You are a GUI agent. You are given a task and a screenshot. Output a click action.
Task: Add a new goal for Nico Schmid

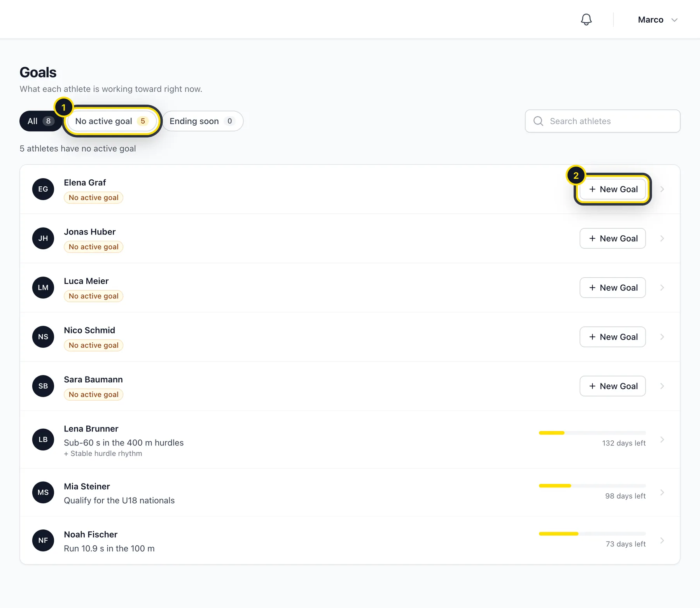612,337
